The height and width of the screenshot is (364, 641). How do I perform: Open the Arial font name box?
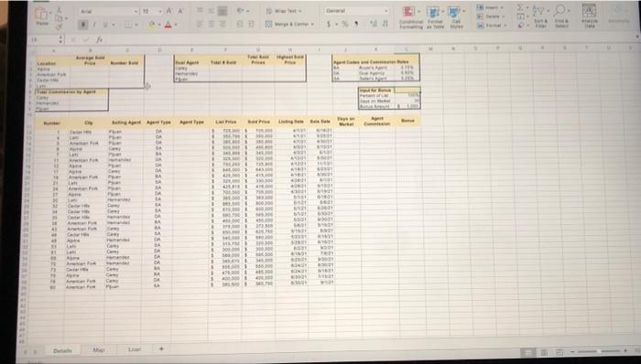[x=108, y=12]
